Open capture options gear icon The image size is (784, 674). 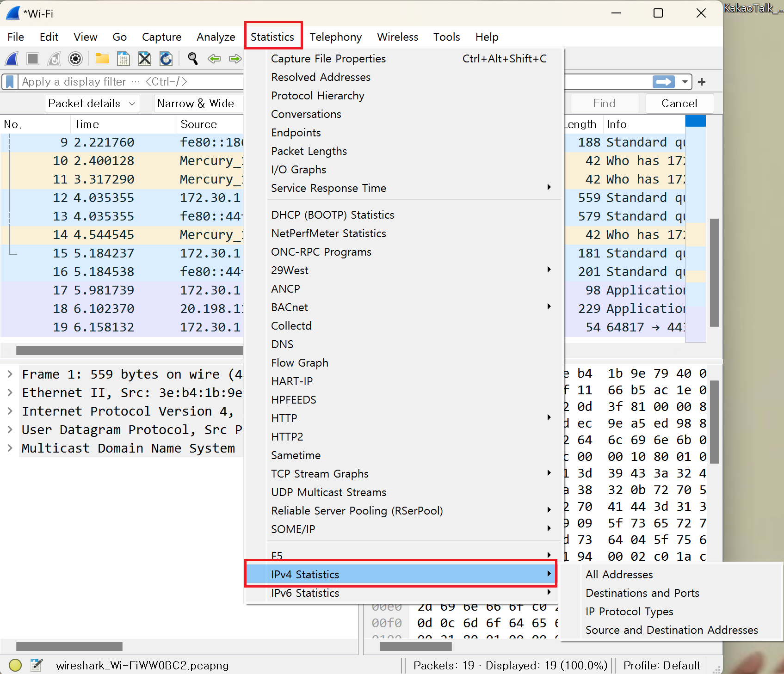(75, 59)
